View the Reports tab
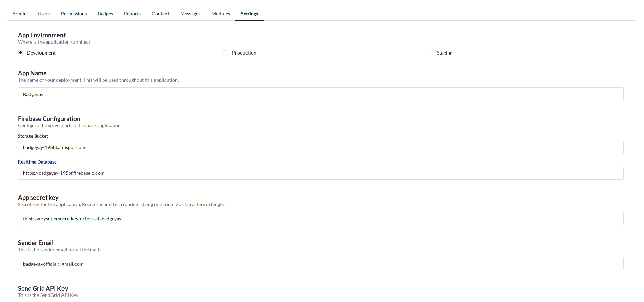This screenshot has width=644, height=302. (x=132, y=14)
